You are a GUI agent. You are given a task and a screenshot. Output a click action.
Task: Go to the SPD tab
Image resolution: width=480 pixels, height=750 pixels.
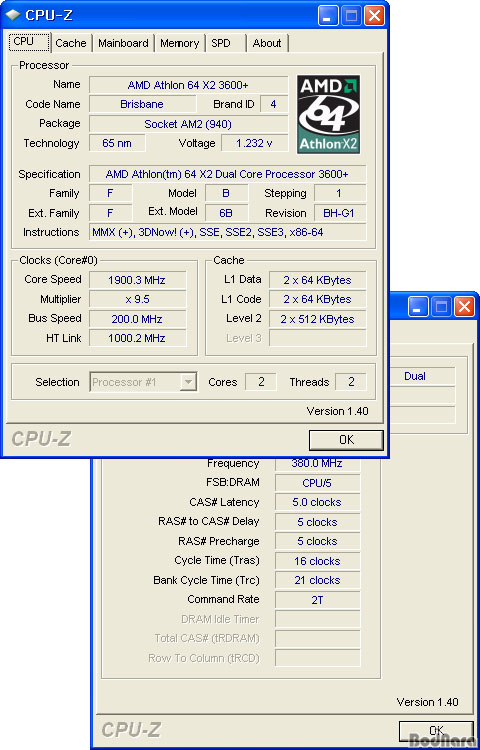pos(221,43)
